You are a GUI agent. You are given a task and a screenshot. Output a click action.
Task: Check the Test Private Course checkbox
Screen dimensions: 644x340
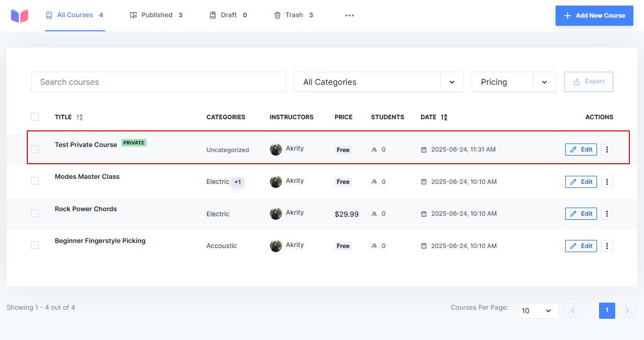point(35,149)
